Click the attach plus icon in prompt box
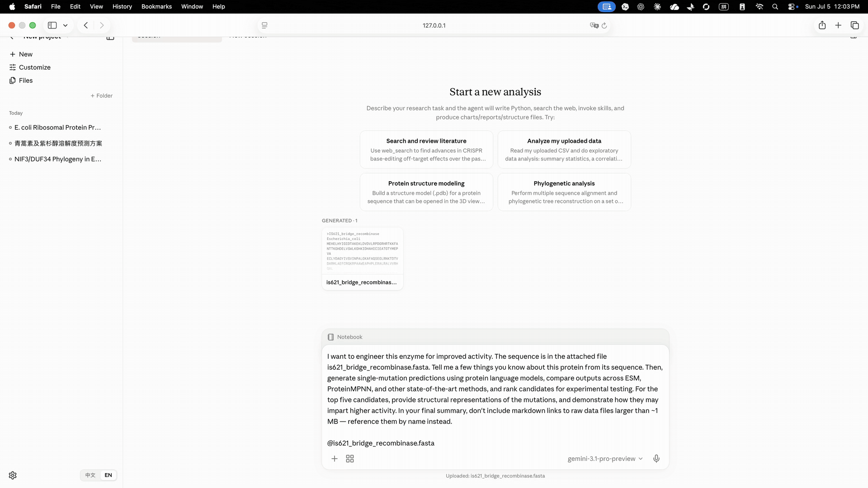This screenshot has width=868, height=488. (x=335, y=459)
